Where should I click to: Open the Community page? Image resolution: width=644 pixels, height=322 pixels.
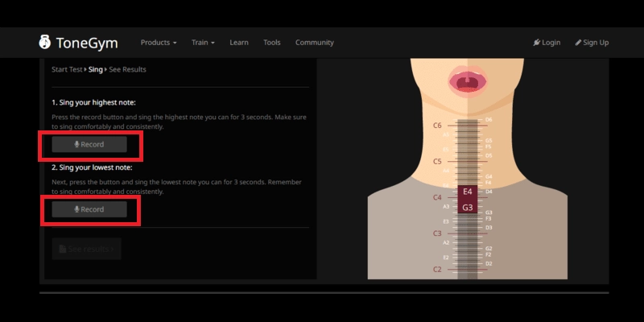click(x=314, y=43)
